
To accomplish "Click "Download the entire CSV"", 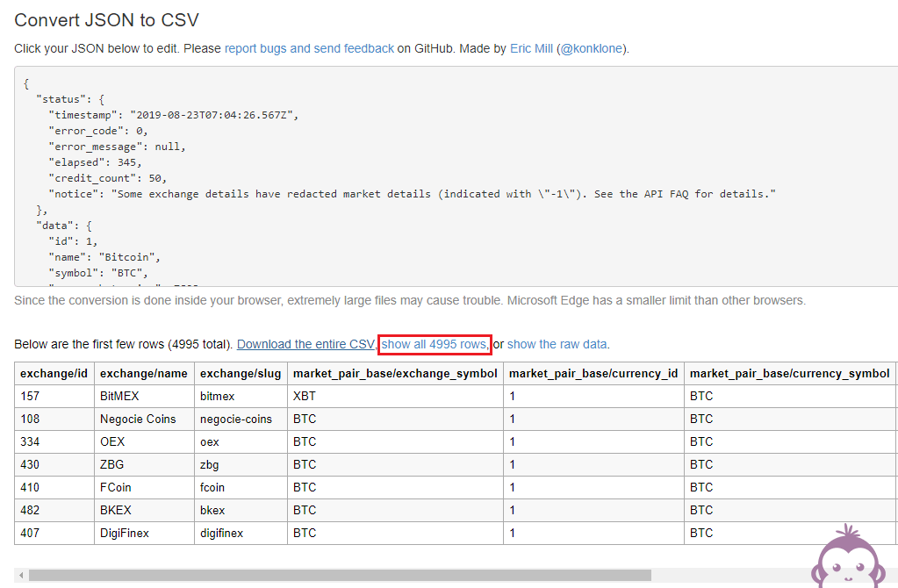I will click(305, 343).
